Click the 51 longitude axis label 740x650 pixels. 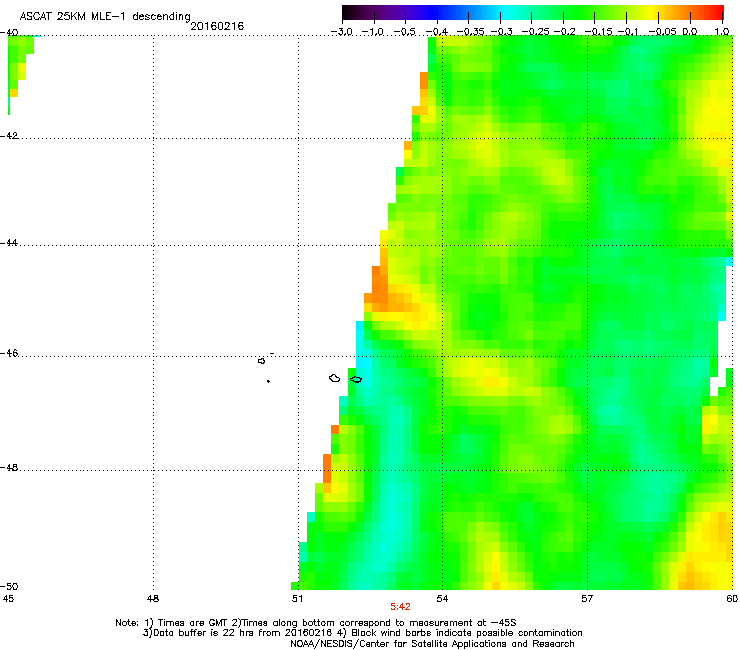click(297, 599)
